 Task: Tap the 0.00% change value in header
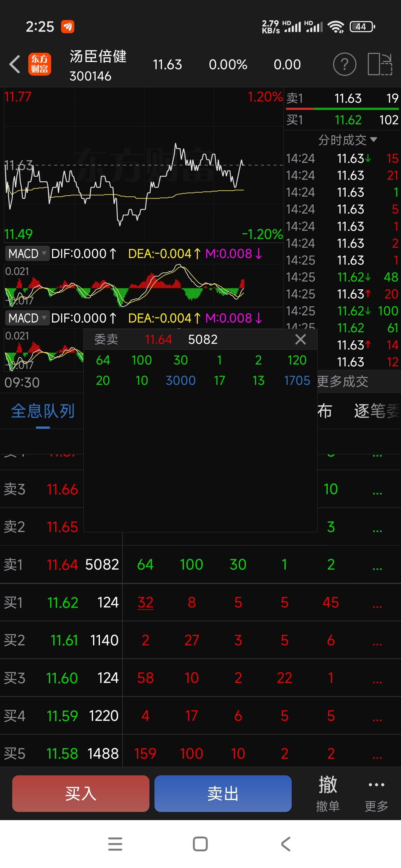[x=228, y=65]
